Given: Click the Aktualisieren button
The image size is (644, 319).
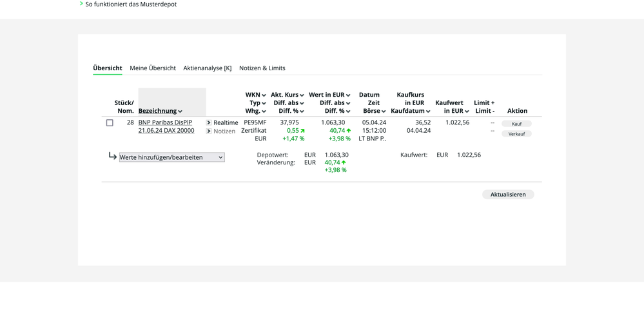Looking at the screenshot, I should (508, 195).
